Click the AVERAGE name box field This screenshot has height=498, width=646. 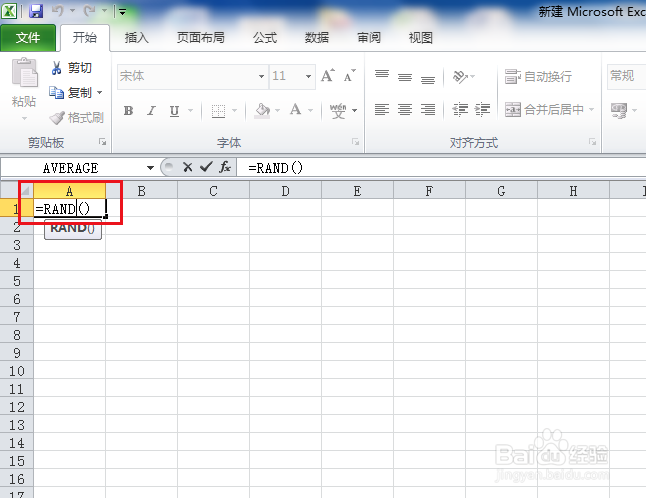click(x=73, y=168)
